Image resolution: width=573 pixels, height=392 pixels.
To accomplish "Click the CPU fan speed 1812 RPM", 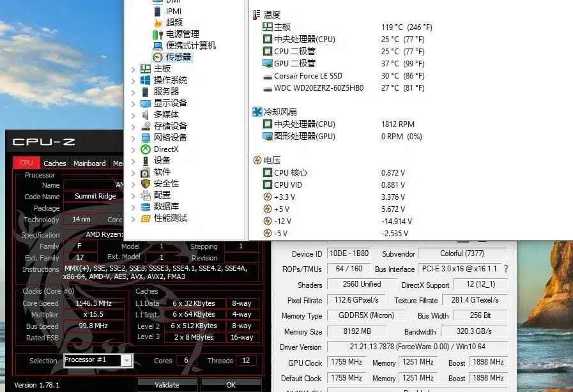I will tap(397, 124).
